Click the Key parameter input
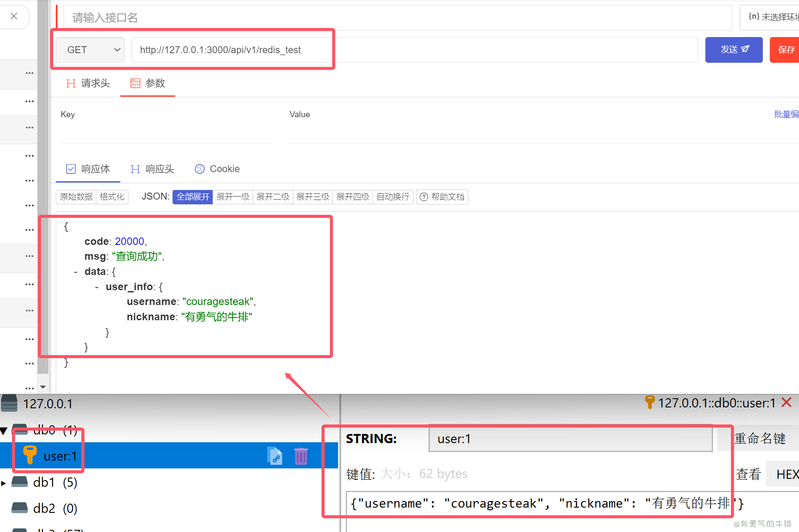 168,134
